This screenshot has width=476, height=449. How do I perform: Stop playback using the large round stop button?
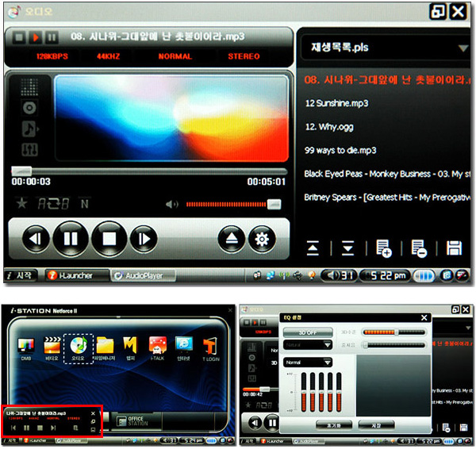click(109, 239)
